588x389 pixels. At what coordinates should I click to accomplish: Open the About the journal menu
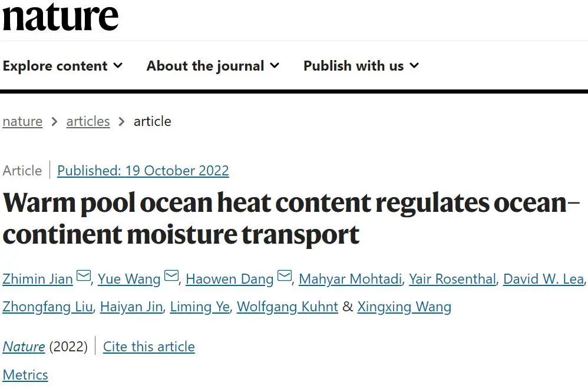coord(213,66)
